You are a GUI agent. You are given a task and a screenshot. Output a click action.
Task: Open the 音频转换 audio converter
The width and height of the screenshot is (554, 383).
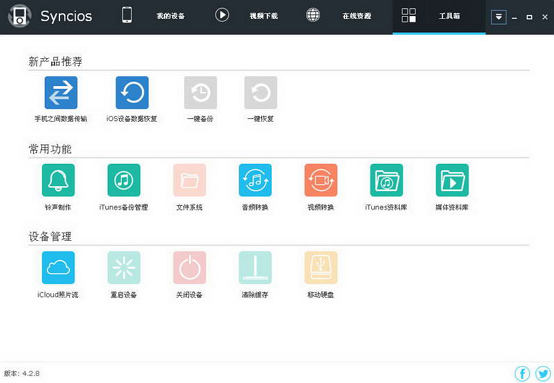tap(255, 180)
